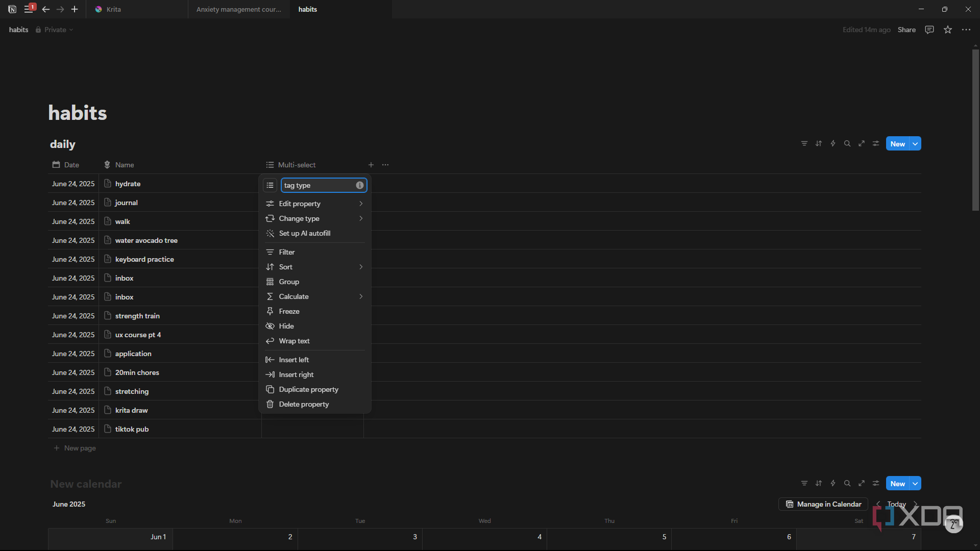This screenshot has height=551, width=980.
Task: Search the daily database
Action: point(847,144)
